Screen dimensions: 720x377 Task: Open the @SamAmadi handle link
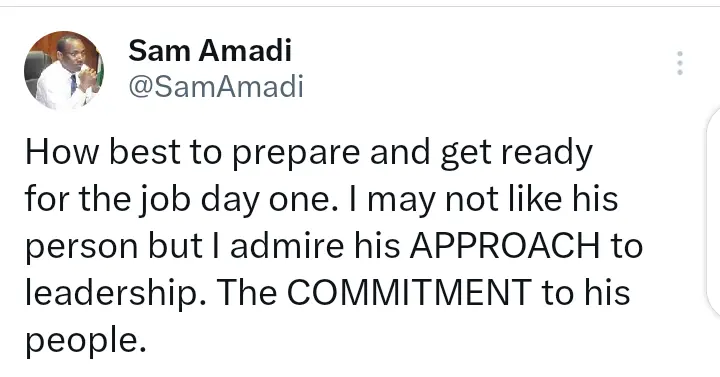[x=216, y=86]
